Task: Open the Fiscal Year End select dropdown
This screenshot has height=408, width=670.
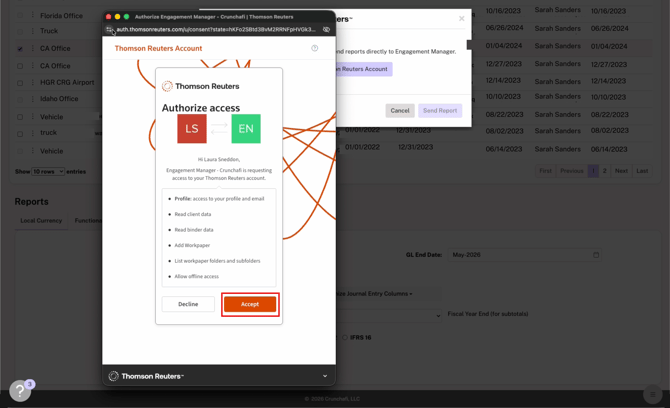Action: click(x=389, y=315)
